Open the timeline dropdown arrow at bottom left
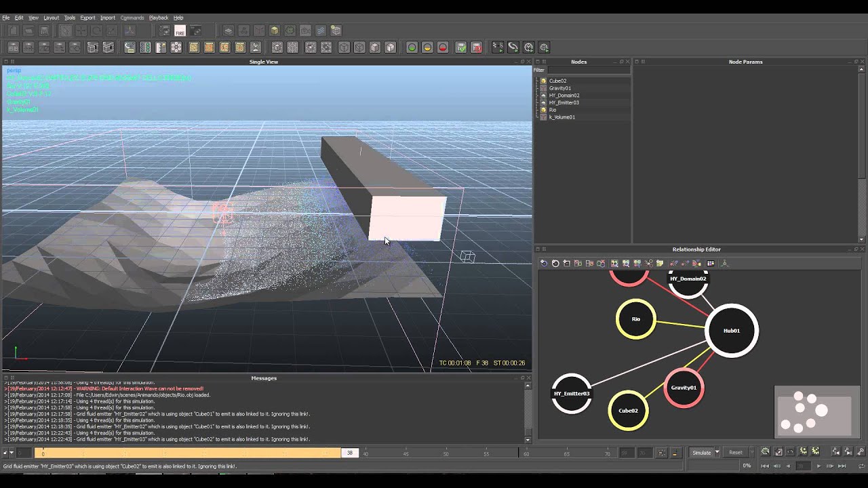The height and width of the screenshot is (488, 868). click(11, 453)
